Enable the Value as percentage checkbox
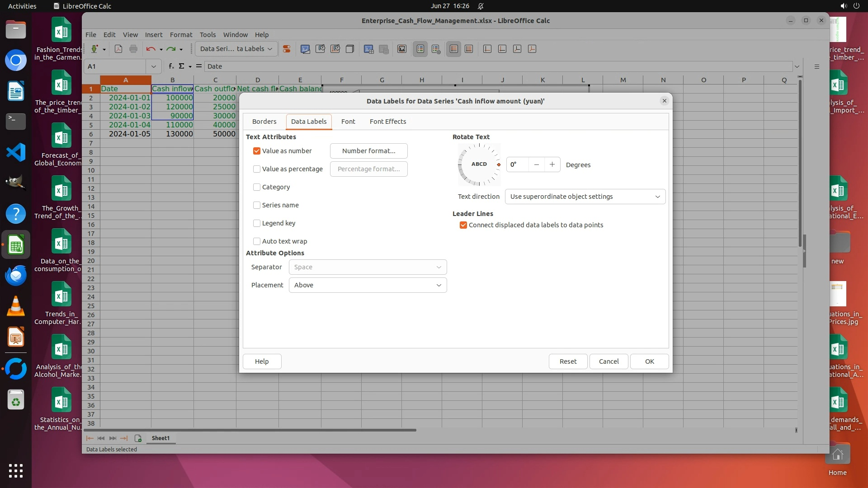Screen dimensions: 868x488 (x=257, y=169)
